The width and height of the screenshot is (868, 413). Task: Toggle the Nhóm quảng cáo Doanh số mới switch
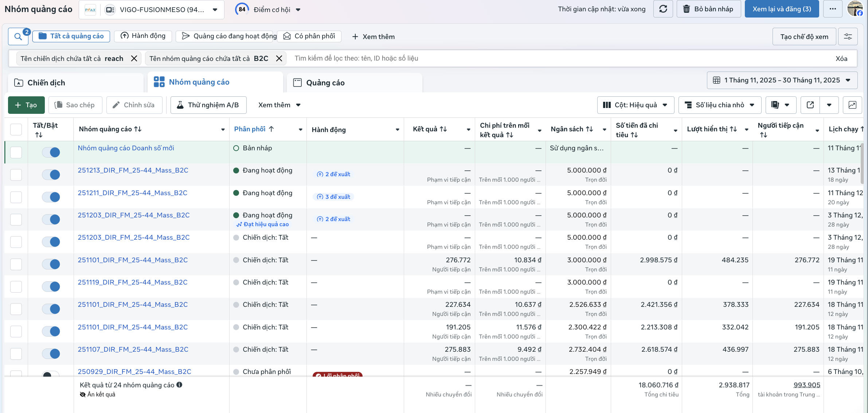coord(51,152)
